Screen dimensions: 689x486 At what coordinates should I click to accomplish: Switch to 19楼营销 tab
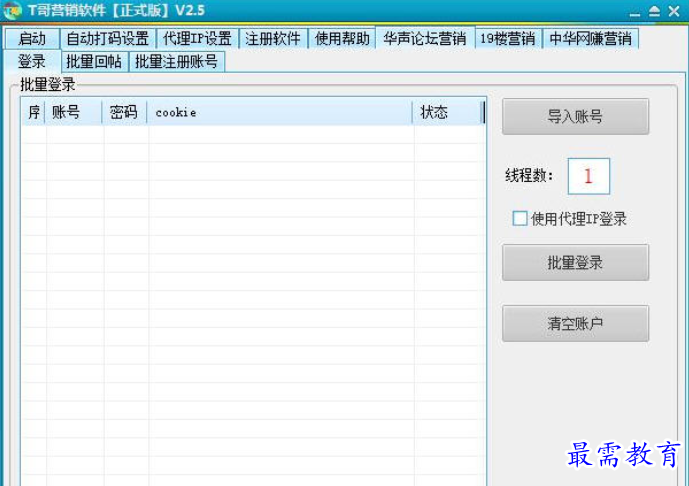pyautogui.click(x=508, y=39)
